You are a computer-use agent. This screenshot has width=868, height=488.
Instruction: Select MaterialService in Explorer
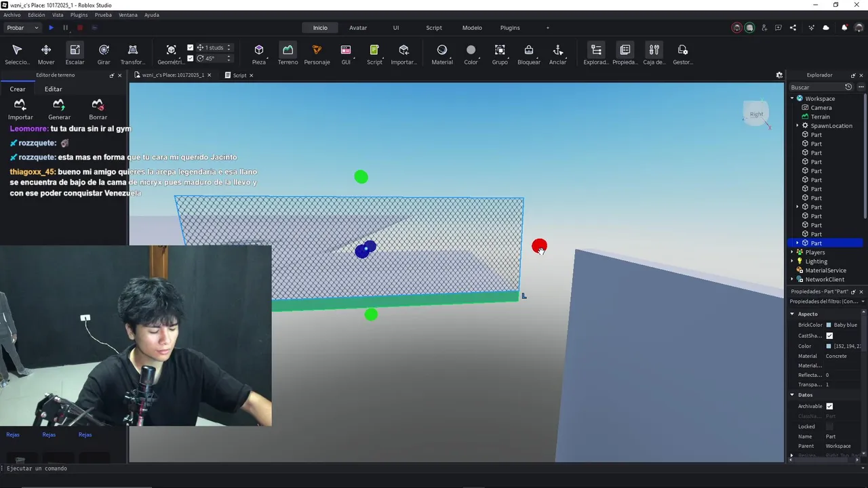point(825,270)
